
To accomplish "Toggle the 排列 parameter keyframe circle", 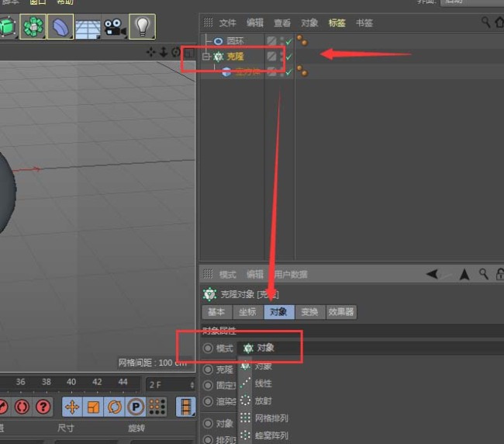I will pos(208,439).
